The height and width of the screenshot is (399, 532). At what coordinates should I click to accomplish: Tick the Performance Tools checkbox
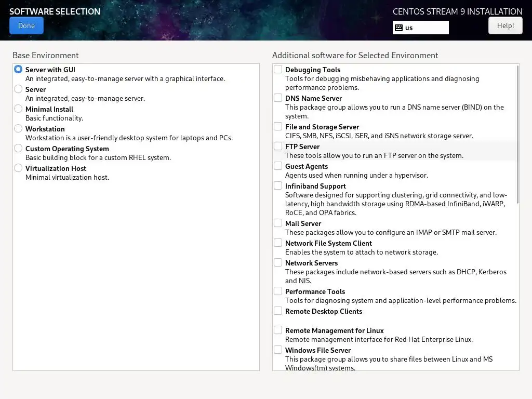[278, 291]
